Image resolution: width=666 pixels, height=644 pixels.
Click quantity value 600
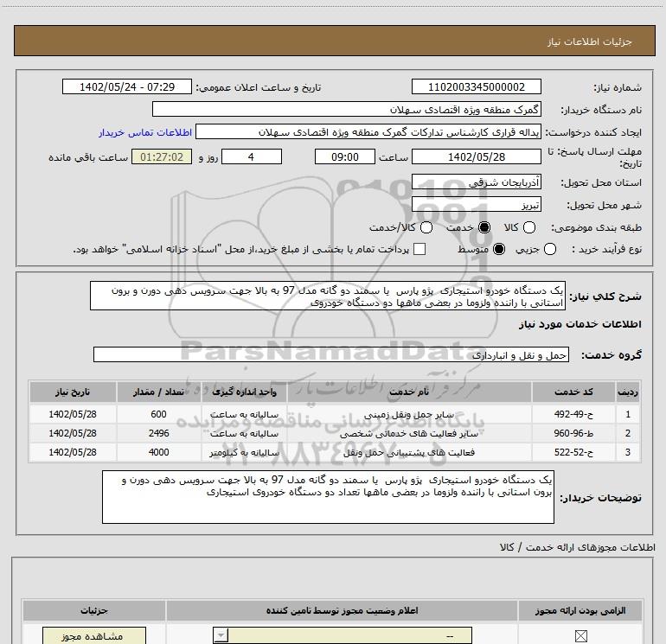(x=158, y=414)
